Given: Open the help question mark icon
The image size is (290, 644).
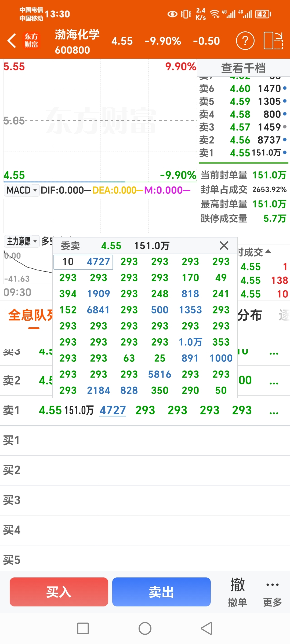Looking at the screenshot, I should (245, 41).
